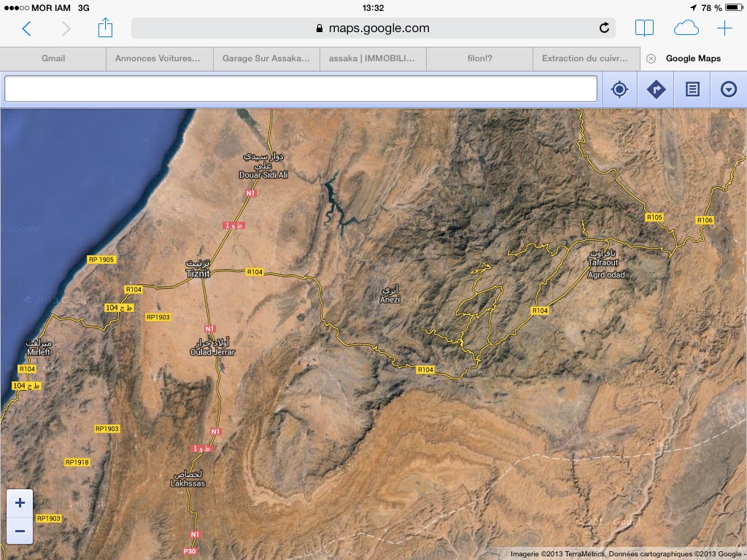Switch to the Gmail tab
The width and height of the screenshot is (747, 560).
coord(53,58)
